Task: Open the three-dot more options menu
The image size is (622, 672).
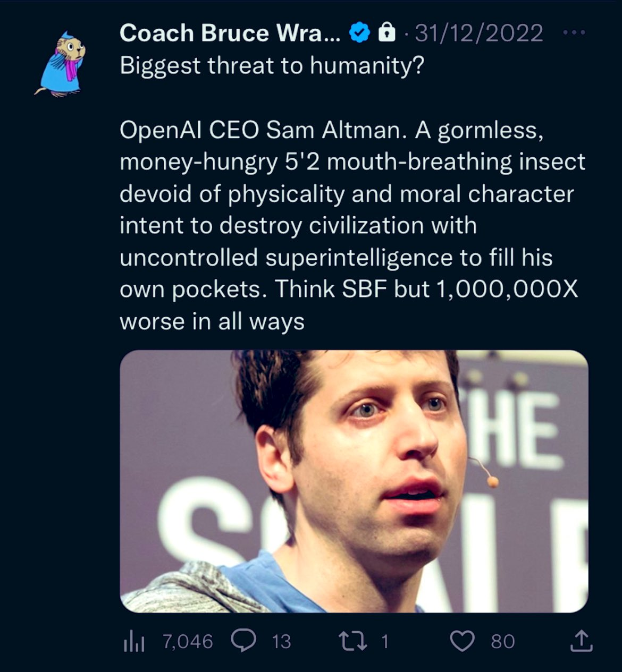Action: (574, 33)
